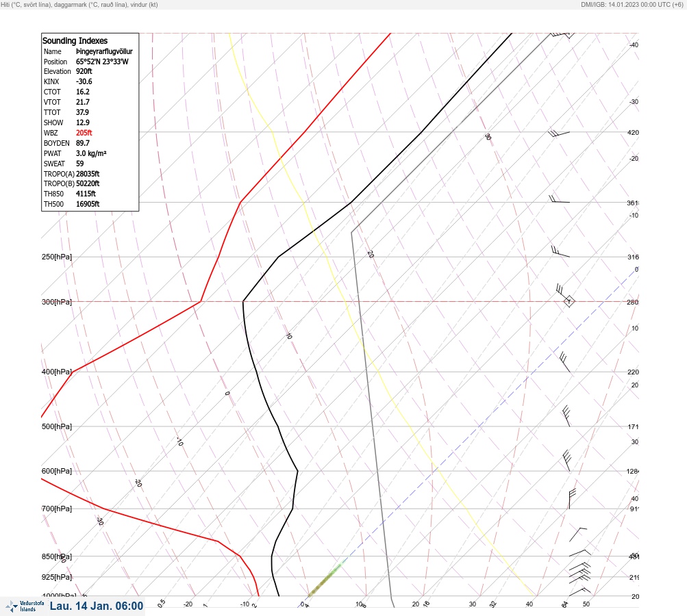Image resolution: width=687 pixels, height=616 pixels.
Task: Click the 316 height label on the right axis
Action: [633, 257]
